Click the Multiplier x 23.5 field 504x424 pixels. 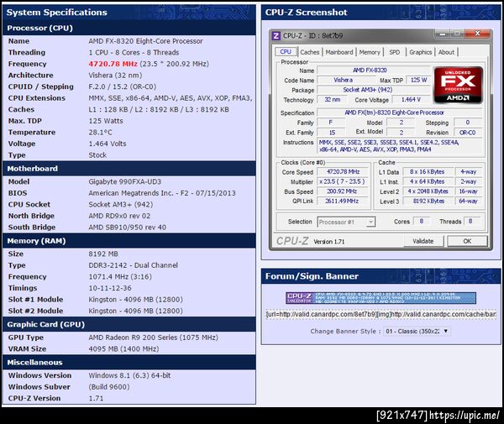(x=343, y=181)
